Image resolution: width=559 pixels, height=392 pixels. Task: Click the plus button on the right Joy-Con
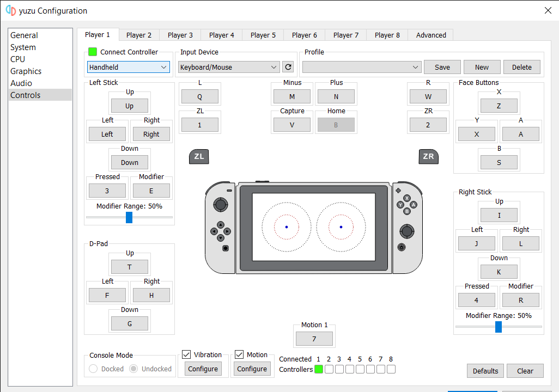[x=398, y=191]
